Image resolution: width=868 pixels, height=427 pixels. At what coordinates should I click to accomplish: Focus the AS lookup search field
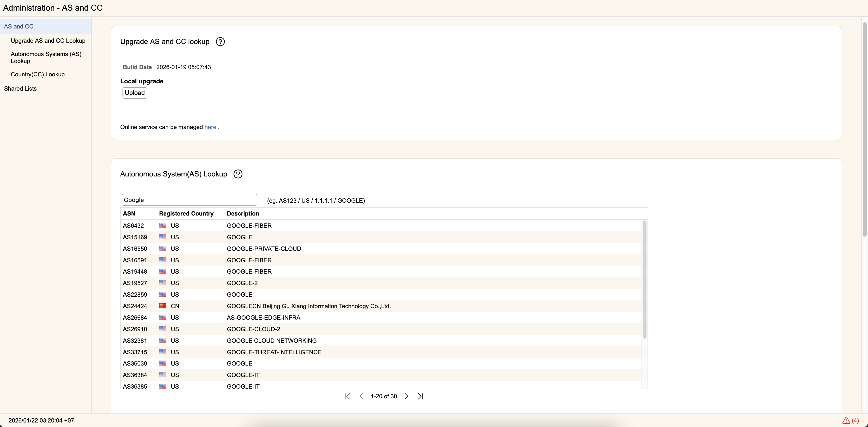(189, 200)
